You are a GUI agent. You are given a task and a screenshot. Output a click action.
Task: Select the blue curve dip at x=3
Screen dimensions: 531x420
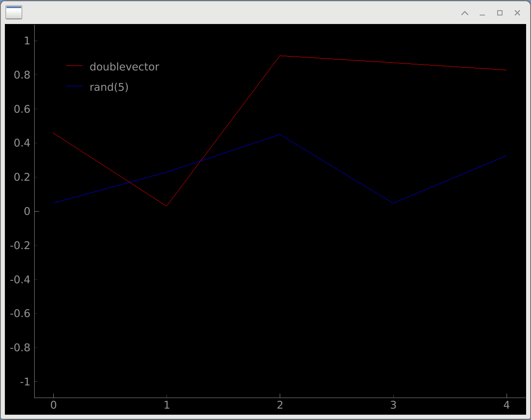393,203
